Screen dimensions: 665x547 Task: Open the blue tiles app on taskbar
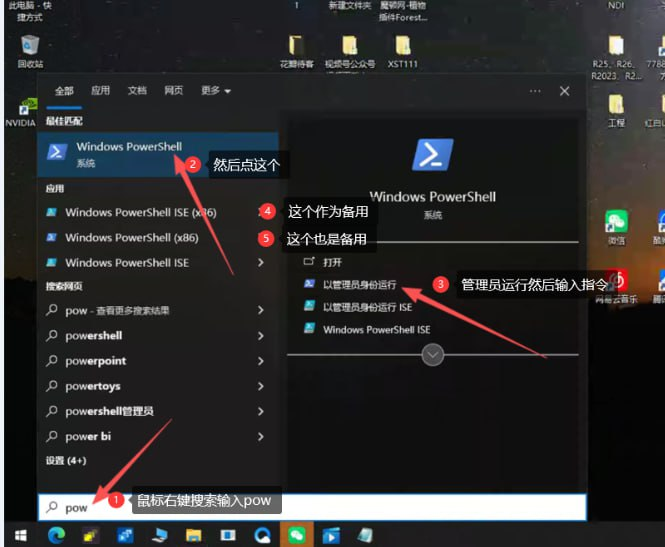coord(125,536)
